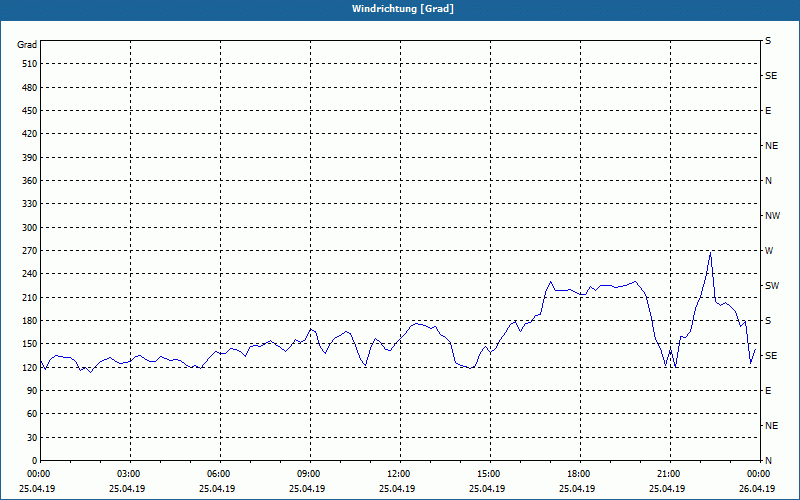Select the 270 degree axis label
The height and width of the screenshot is (500, 800).
point(30,251)
